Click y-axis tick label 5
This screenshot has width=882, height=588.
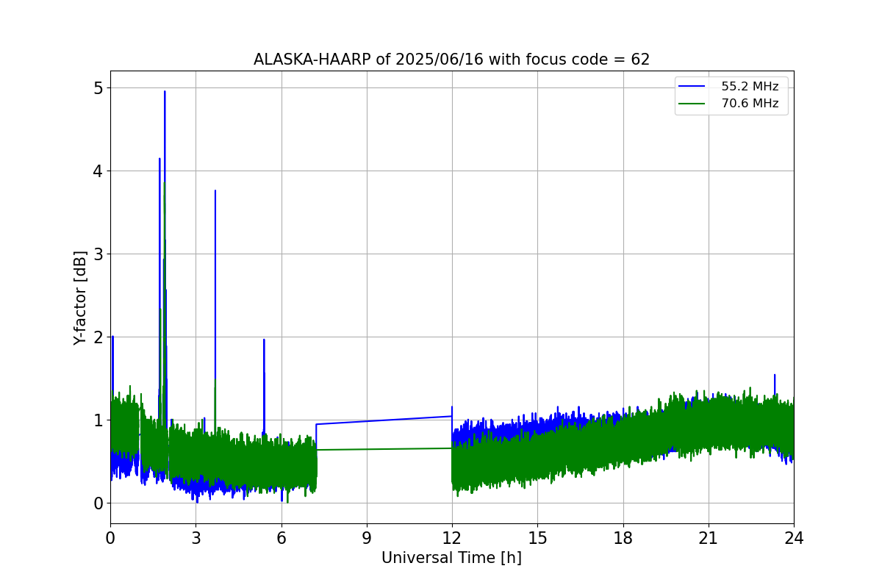98,87
